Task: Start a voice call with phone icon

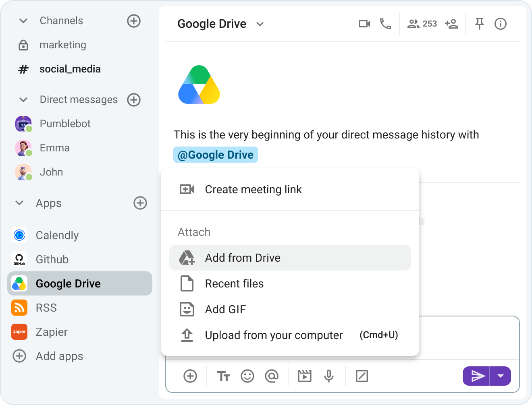Action: pos(385,24)
